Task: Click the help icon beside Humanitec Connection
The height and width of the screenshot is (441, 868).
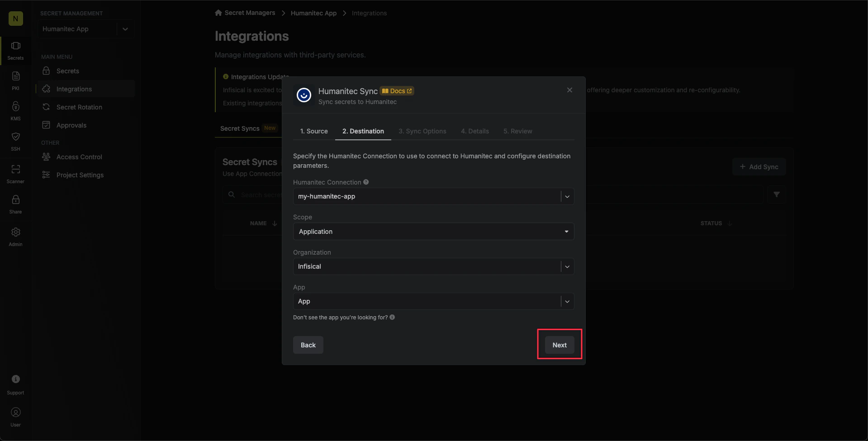Action: [x=366, y=182]
